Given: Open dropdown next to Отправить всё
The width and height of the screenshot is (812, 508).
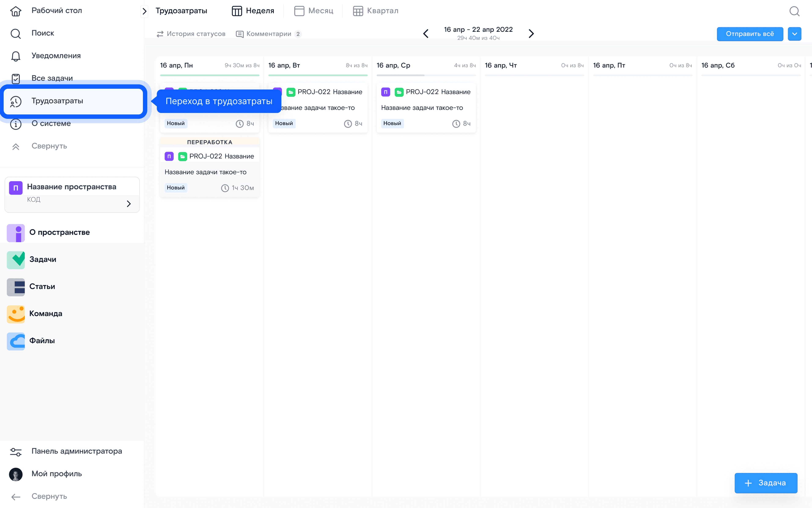Looking at the screenshot, I should [794, 34].
